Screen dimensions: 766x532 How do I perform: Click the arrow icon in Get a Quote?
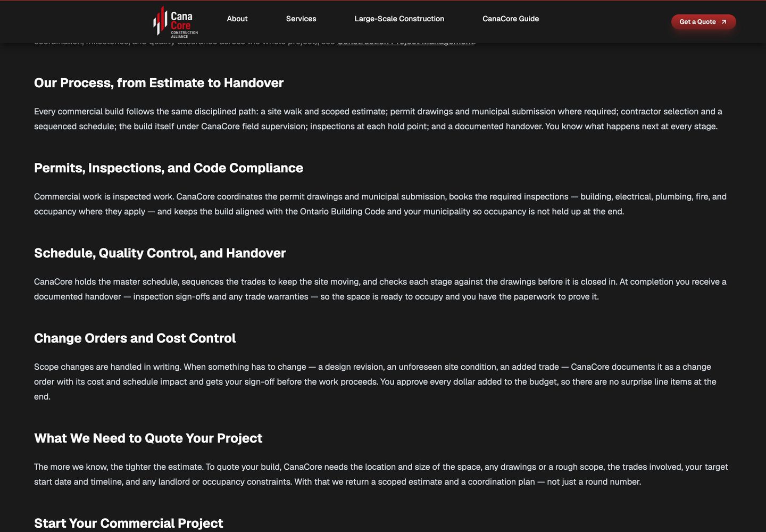(724, 22)
